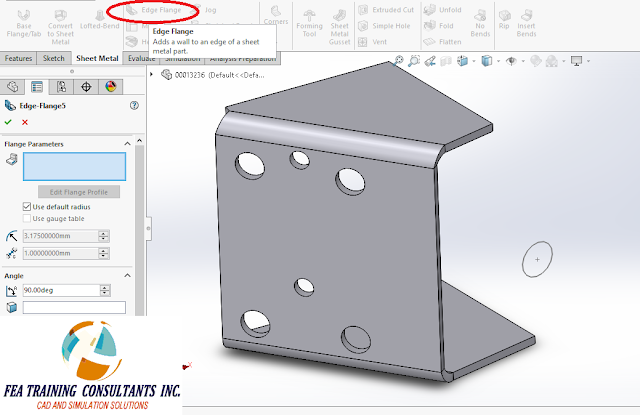Open the Apply Scene dropdown arrow
The image size is (640, 415).
pyautogui.click(x=564, y=61)
